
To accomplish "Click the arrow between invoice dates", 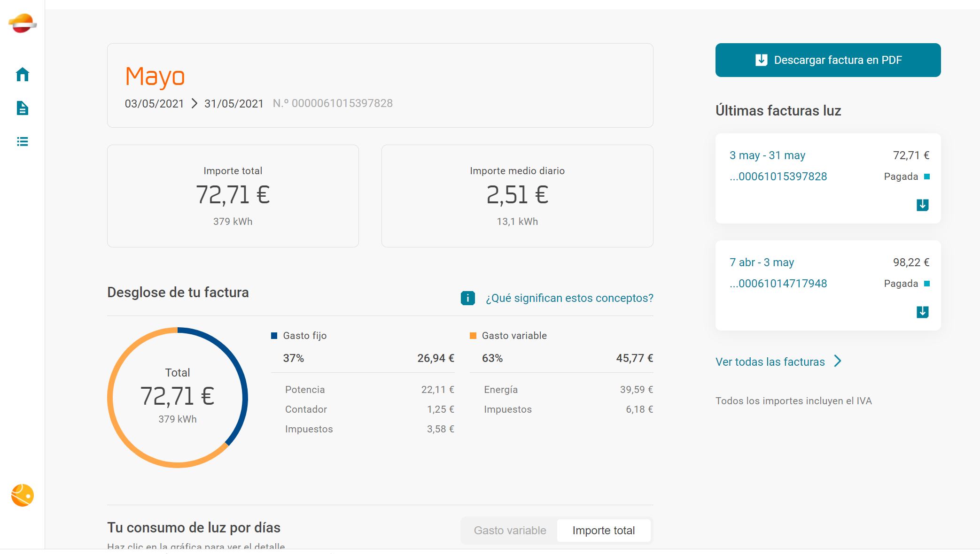I will [x=194, y=104].
